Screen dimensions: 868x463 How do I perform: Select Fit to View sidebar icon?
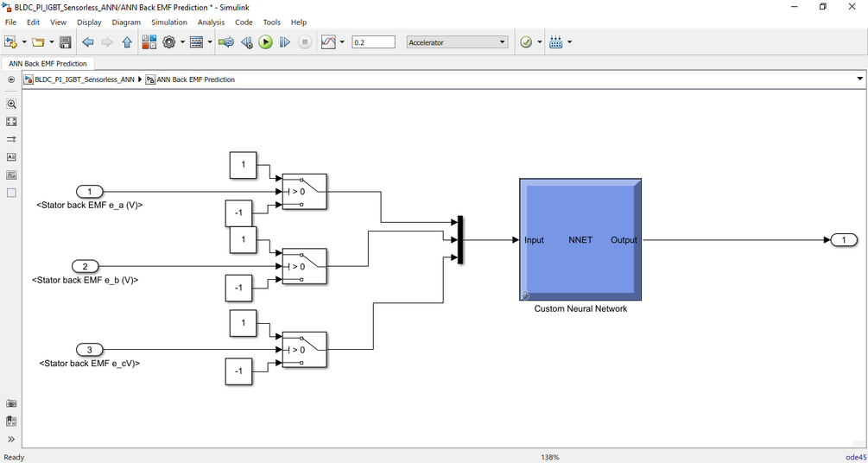click(x=11, y=121)
